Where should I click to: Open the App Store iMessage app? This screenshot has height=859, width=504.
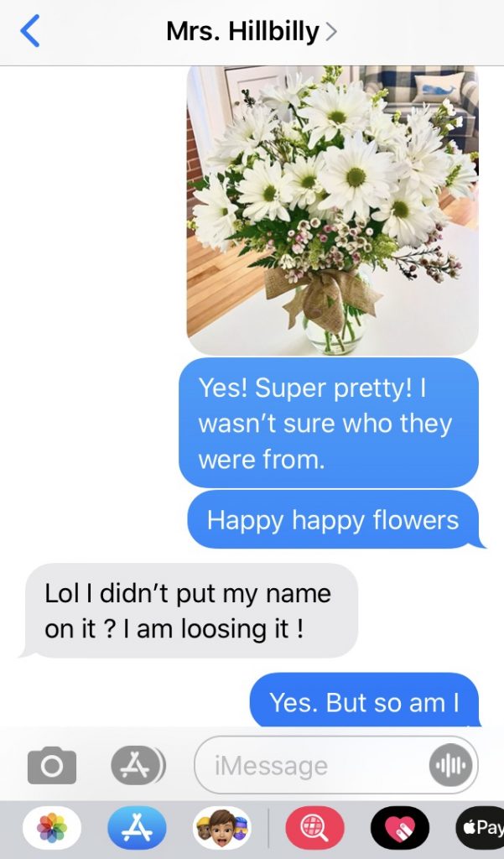137,827
